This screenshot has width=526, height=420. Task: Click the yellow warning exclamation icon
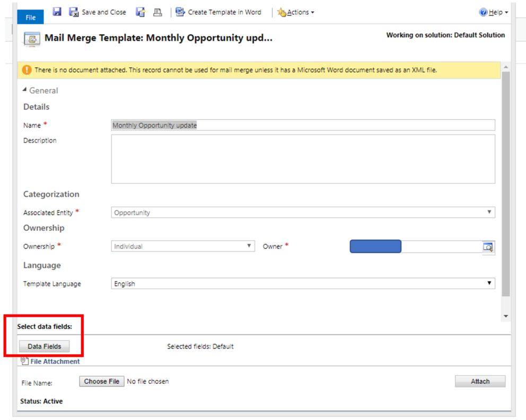[x=27, y=70]
